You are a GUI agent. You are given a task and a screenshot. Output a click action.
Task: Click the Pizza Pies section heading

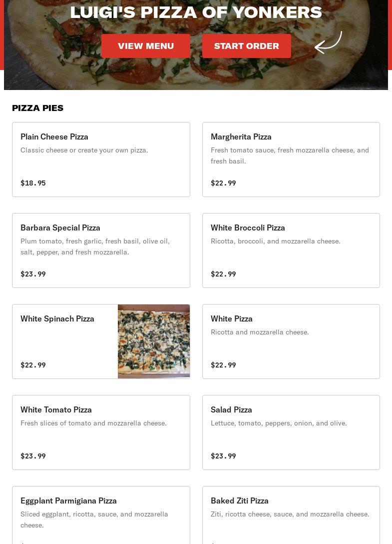[x=38, y=108]
